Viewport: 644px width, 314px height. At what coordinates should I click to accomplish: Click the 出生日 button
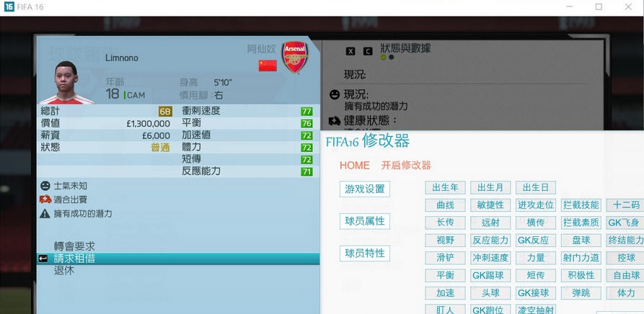536,188
